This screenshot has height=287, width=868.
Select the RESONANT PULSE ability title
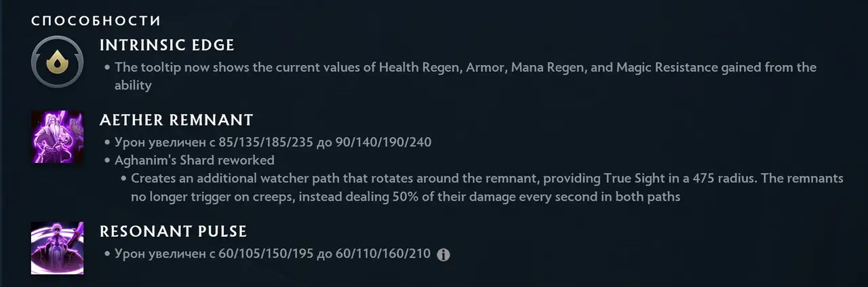tap(173, 231)
